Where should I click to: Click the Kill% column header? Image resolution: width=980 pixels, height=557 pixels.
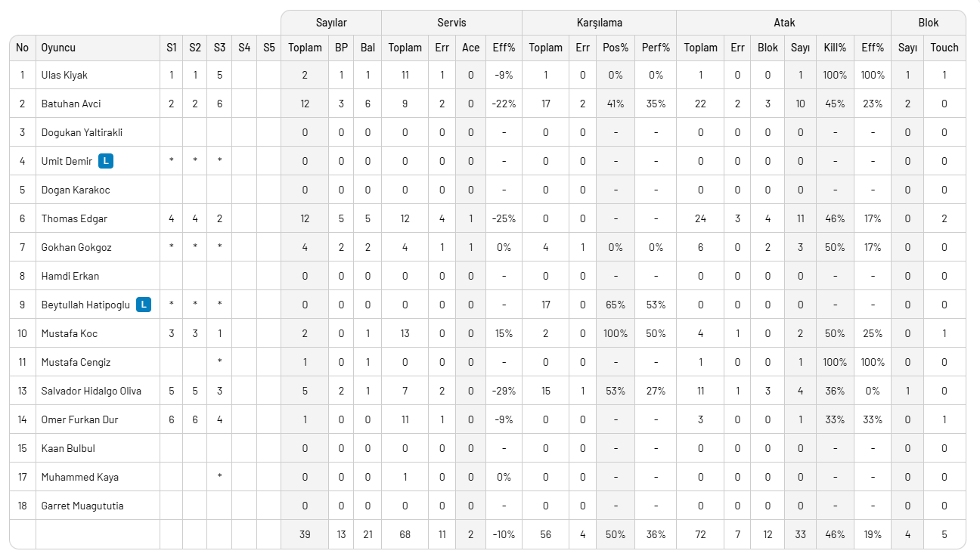835,48
